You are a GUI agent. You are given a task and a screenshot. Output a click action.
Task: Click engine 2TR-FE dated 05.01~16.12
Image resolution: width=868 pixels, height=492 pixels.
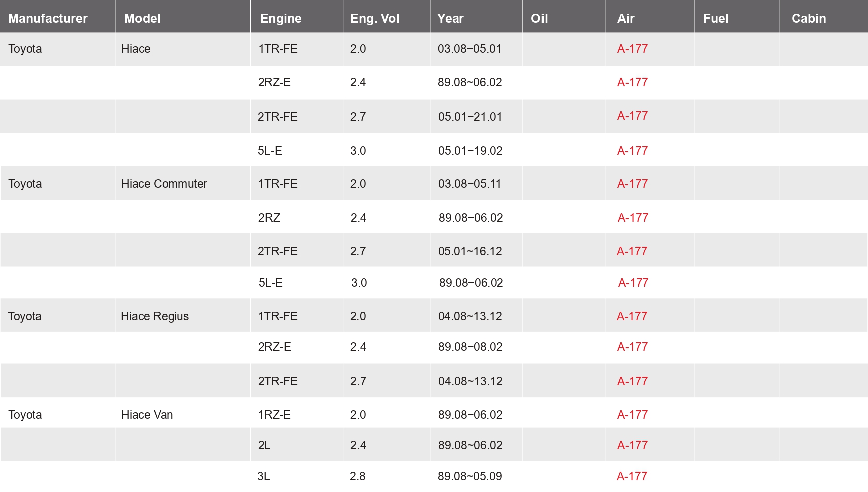click(x=277, y=251)
